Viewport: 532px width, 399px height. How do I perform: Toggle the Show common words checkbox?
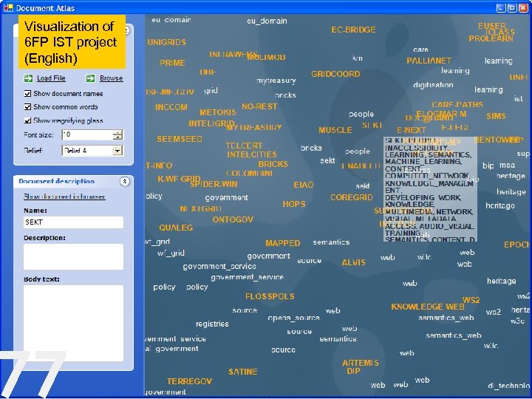pos(27,107)
